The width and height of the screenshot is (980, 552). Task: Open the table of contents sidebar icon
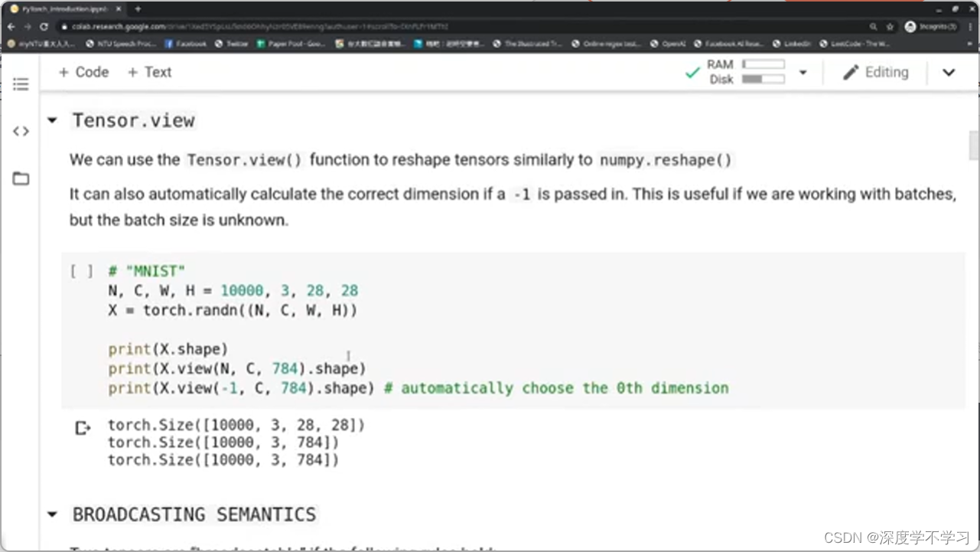click(x=21, y=84)
